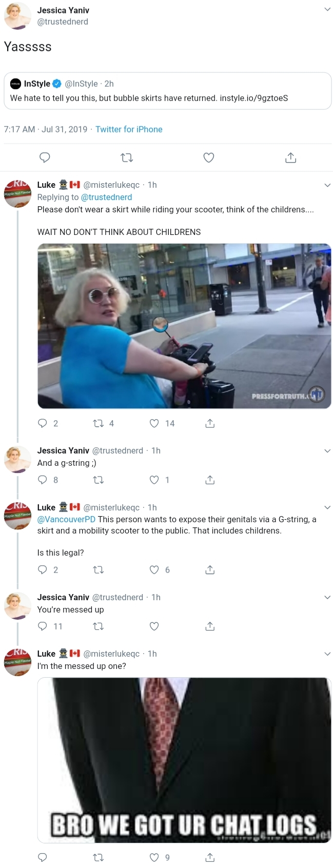Open options chevron on main tweet

(x=327, y=9)
